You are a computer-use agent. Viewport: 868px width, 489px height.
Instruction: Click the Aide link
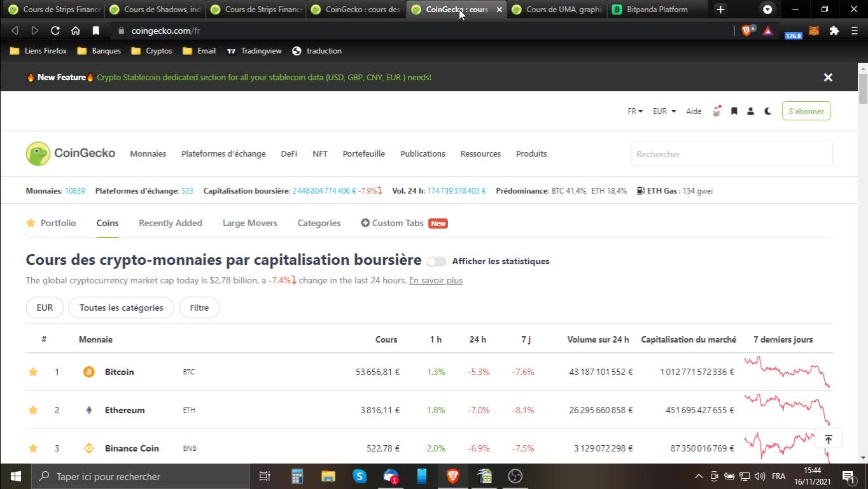coord(694,111)
